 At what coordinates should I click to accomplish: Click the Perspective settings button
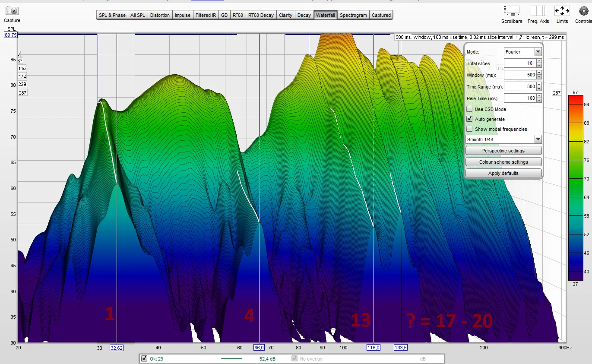(x=503, y=151)
